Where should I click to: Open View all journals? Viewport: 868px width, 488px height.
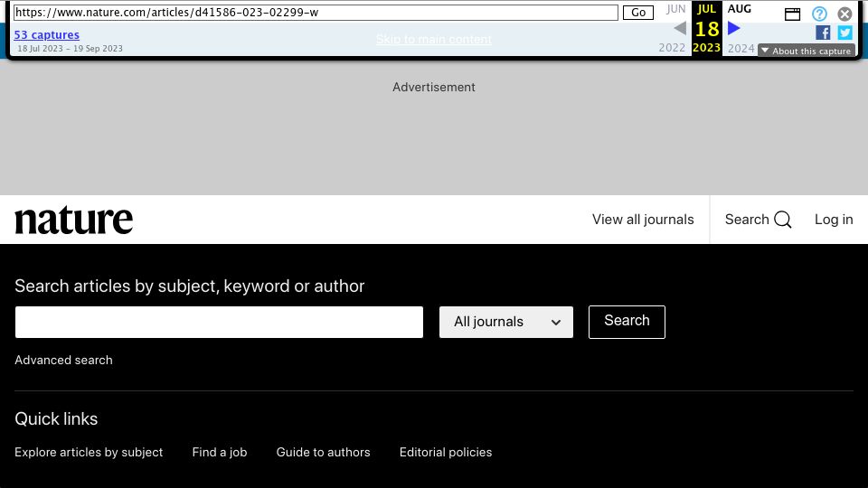click(x=643, y=220)
